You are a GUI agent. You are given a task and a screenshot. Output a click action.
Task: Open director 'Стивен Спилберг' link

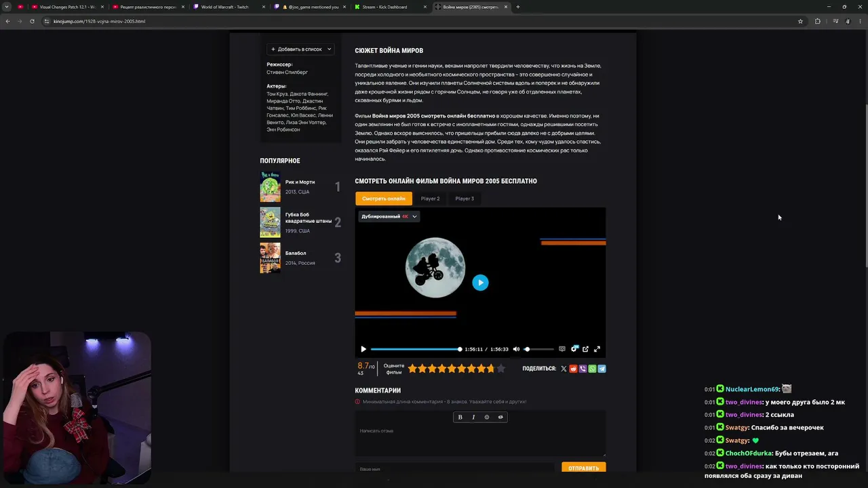pos(287,72)
